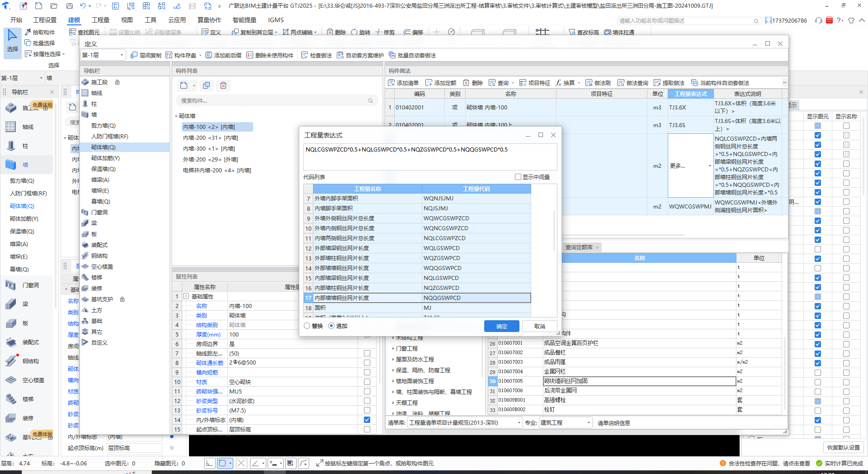Click the 删除 icon in 构件做法 toolbar

point(472,83)
